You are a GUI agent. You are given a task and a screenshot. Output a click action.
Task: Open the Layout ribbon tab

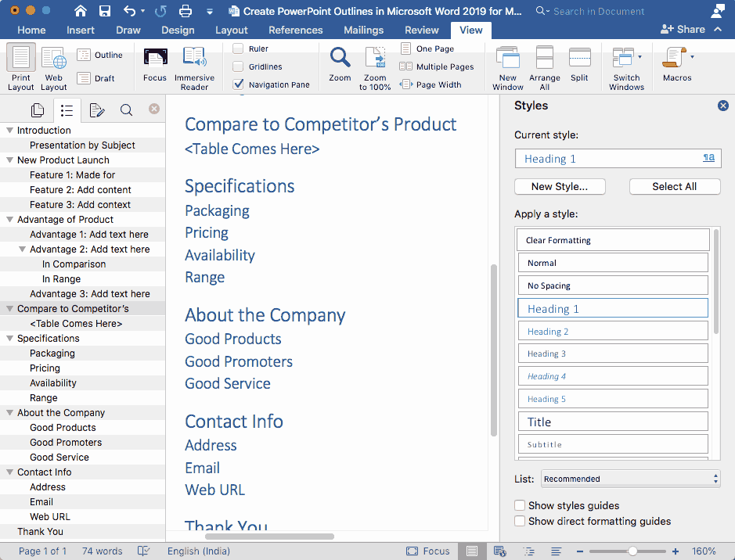(231, 30)
